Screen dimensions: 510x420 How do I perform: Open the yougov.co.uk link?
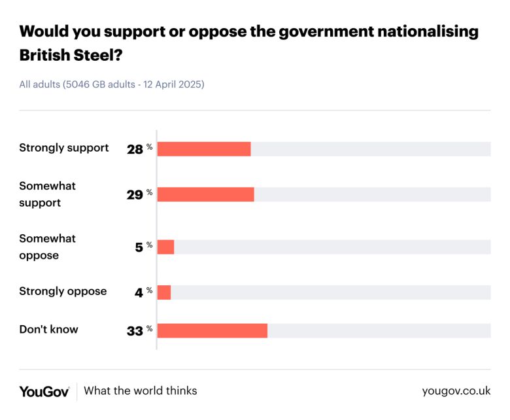tap(456, 391)
